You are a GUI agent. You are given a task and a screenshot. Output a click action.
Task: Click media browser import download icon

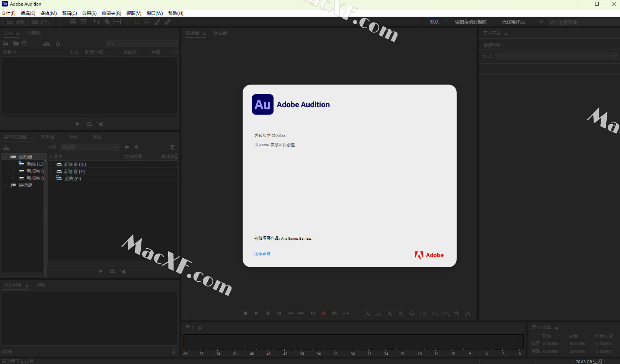click(x=6, y=147)
